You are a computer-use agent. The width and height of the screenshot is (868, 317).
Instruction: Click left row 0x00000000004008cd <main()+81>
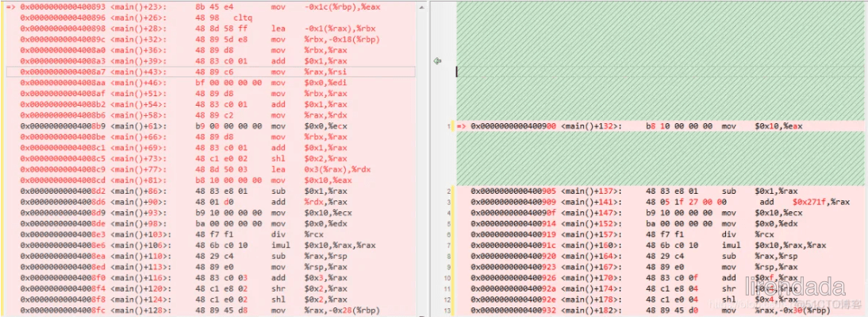tap(210, 180)
